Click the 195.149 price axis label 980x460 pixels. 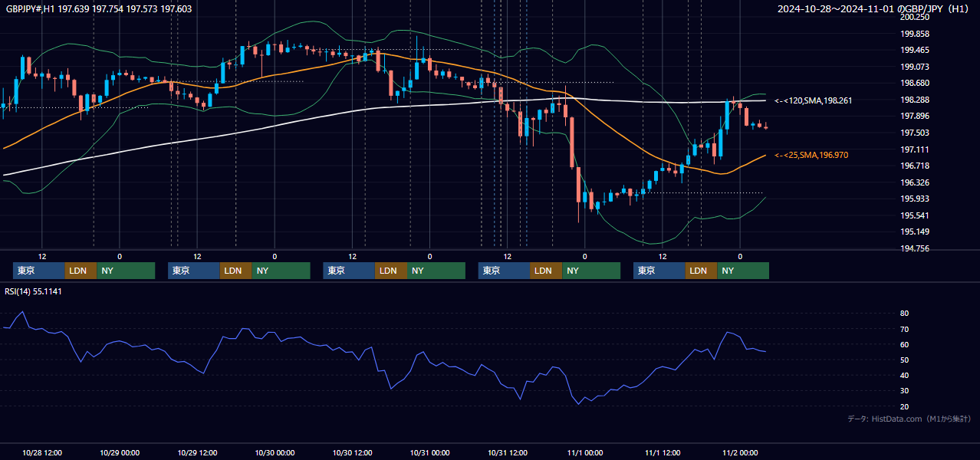pos(915,232)
